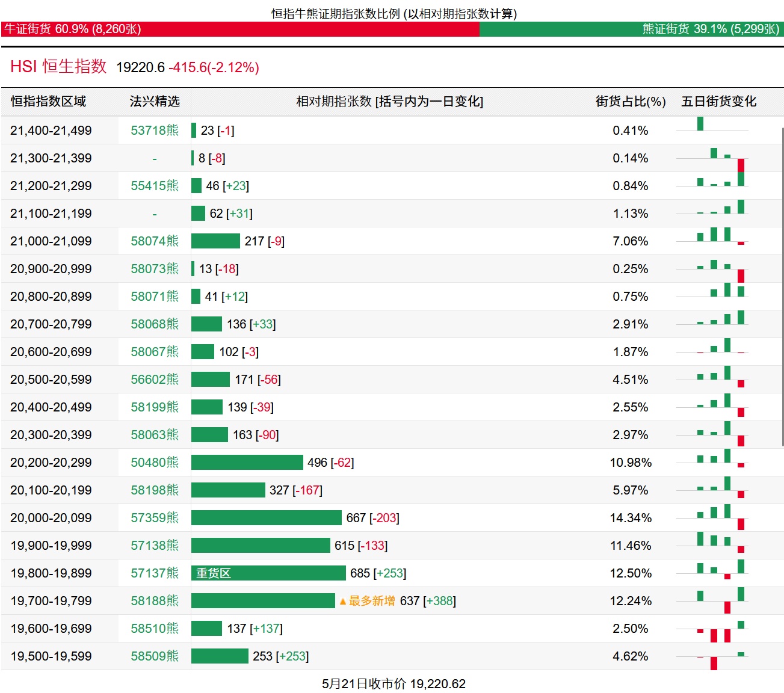Click the 重货区 label on the bar
Image resolution: width=784 pixels, height=693 pixels.
pyautogui.click(x=214, y=573)
